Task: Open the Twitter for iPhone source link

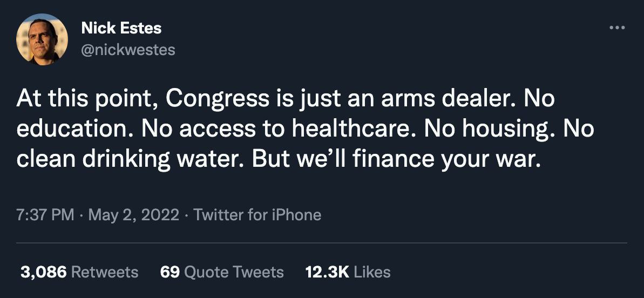Action: click(257, 215)
